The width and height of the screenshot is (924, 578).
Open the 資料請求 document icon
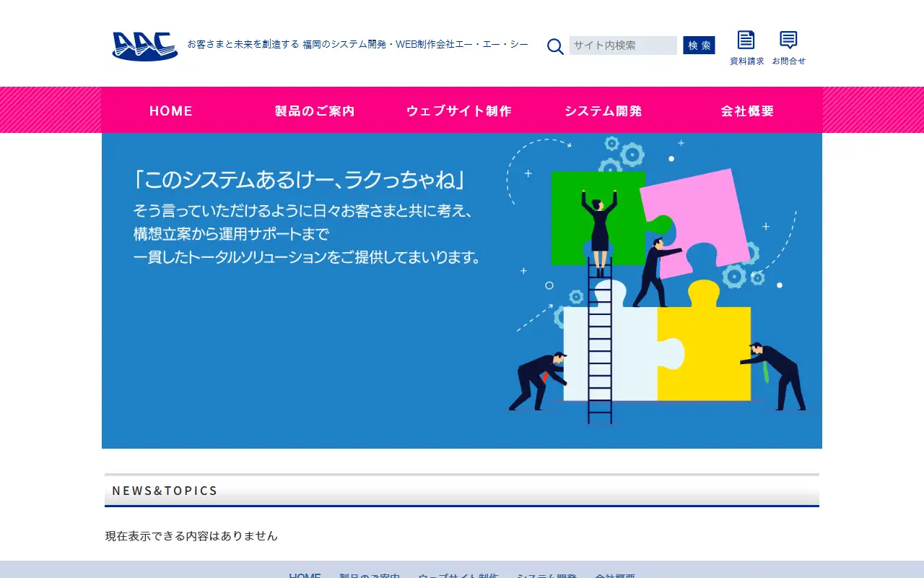click(746, 48)
